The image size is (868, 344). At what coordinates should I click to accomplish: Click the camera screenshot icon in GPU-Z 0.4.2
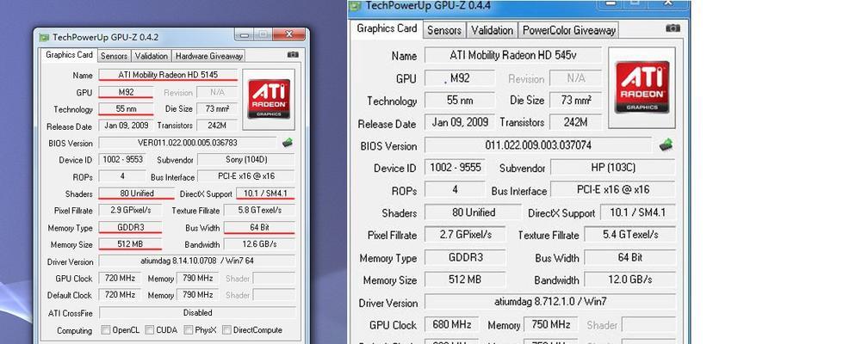[x=293, y=54]
